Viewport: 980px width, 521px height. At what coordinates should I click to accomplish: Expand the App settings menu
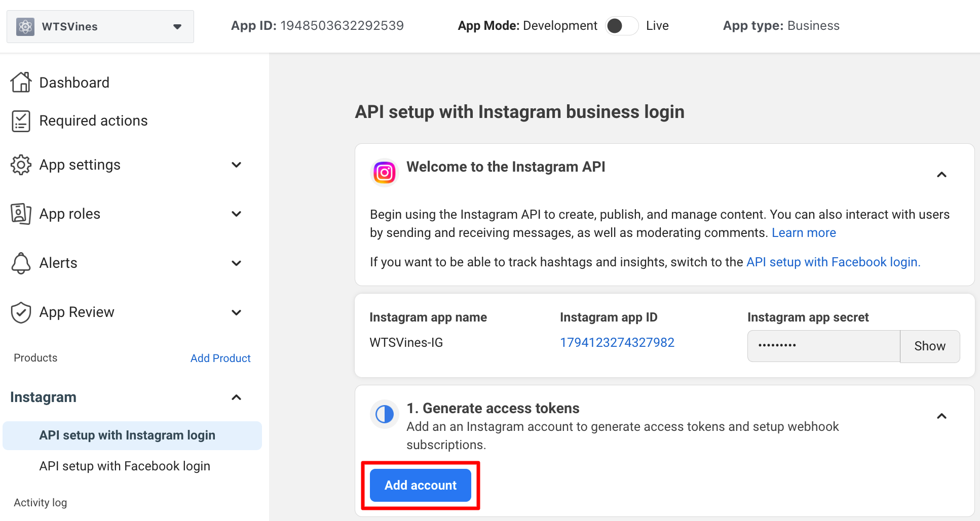pos(236,165)
